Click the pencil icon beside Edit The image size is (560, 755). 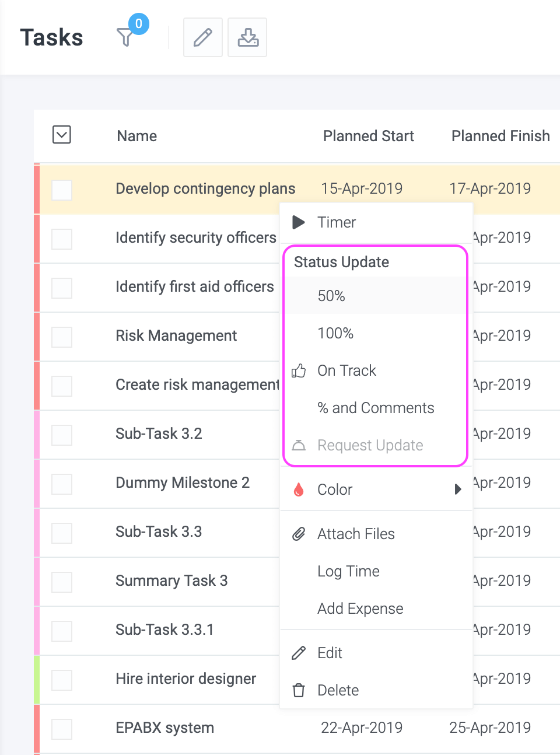[299, 653]
